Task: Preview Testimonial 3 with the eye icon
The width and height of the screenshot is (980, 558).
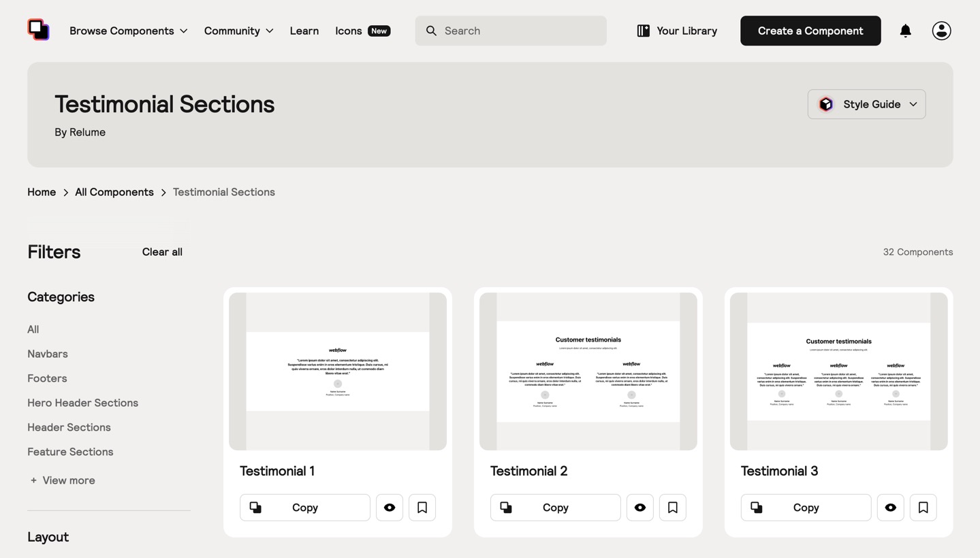Action: coord(891,508)
